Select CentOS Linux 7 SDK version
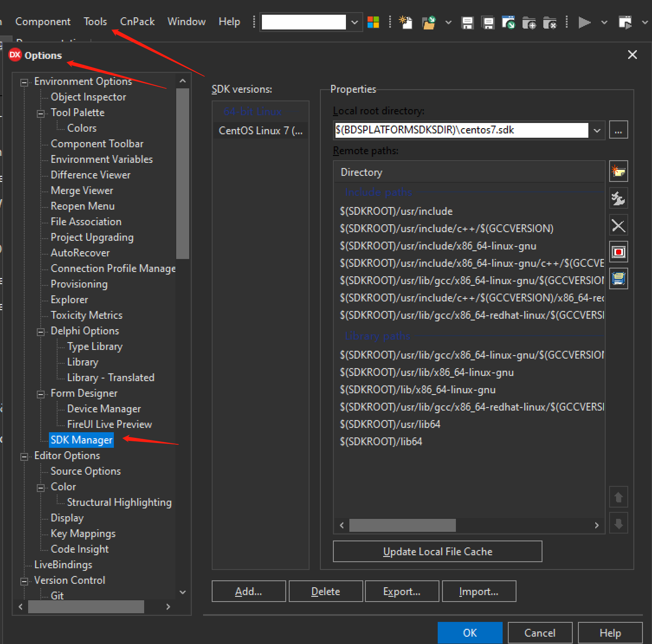The height and width of the screenshot is (644, 652). tap(261, 130)
